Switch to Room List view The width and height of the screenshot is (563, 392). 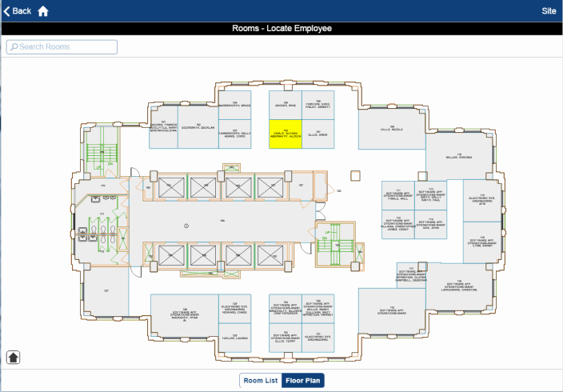[x=261, y=380]
